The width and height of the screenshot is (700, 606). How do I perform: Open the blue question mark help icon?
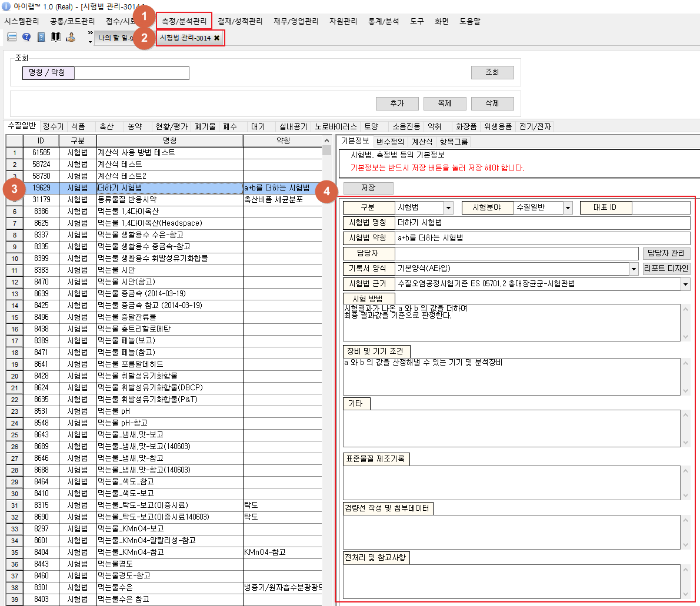point(26,37)
